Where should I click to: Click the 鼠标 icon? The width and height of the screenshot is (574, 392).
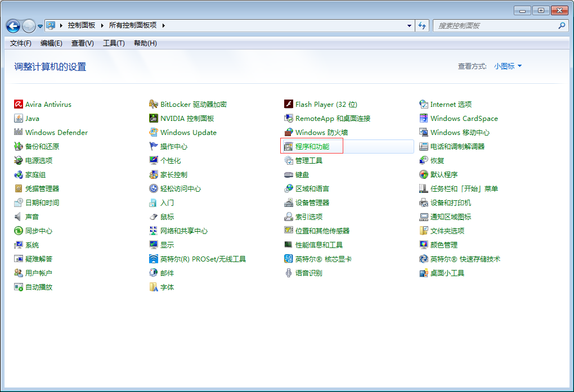pos(154,217)
